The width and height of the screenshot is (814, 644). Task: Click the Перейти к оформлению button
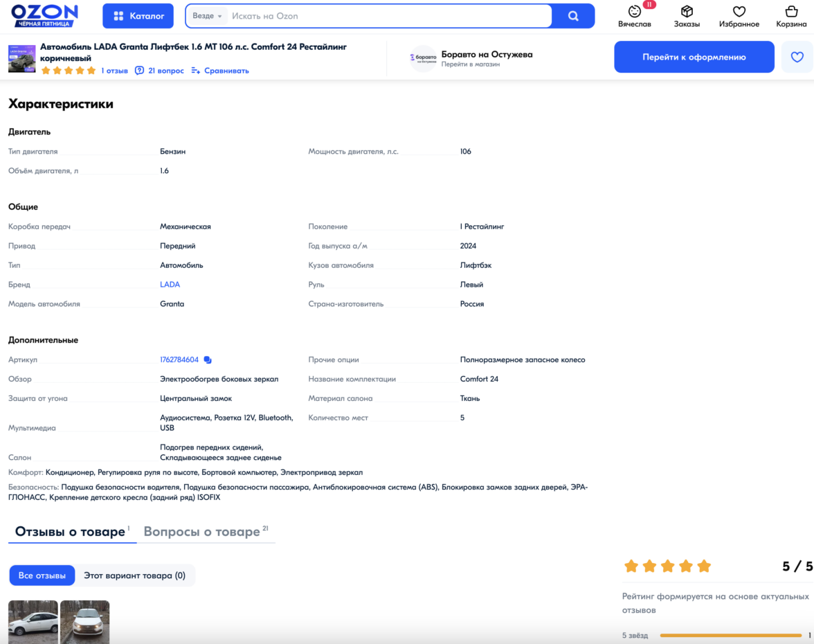pyautogui.click(x=694, y=57)
